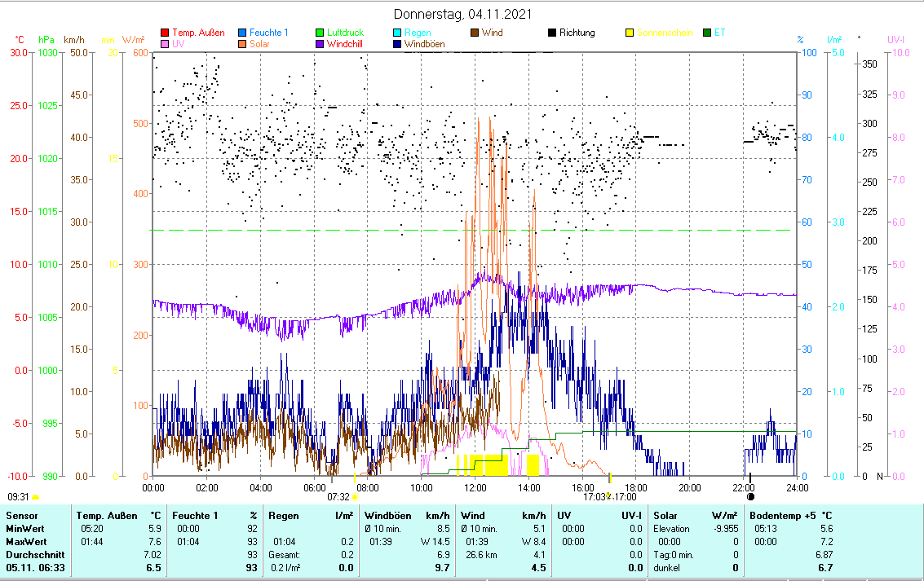This screenshot has width=924, height=581.
Task: Click the wind run "26.6 km"
Action: coord(481,554)
